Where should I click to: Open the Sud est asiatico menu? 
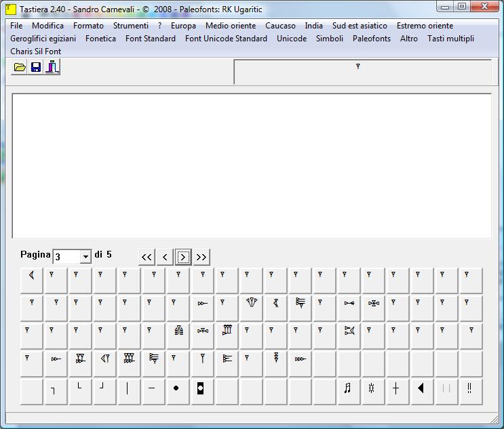[360, 26]
